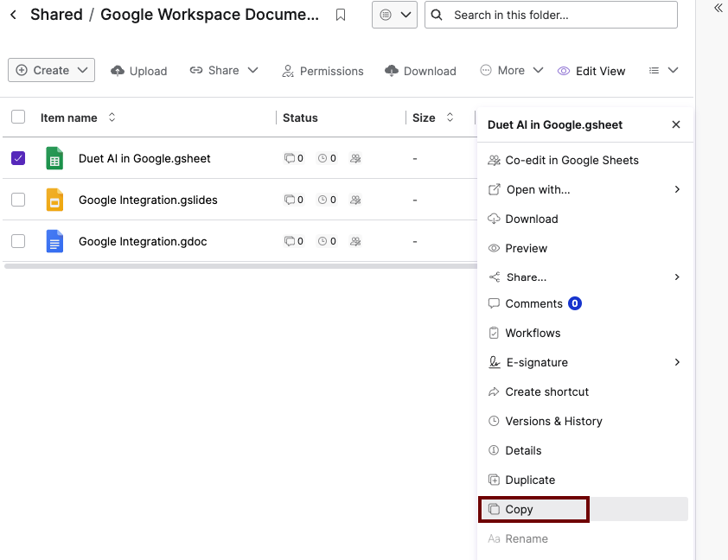
Task: Open Comments from the context menu
Action: [585, 303]
